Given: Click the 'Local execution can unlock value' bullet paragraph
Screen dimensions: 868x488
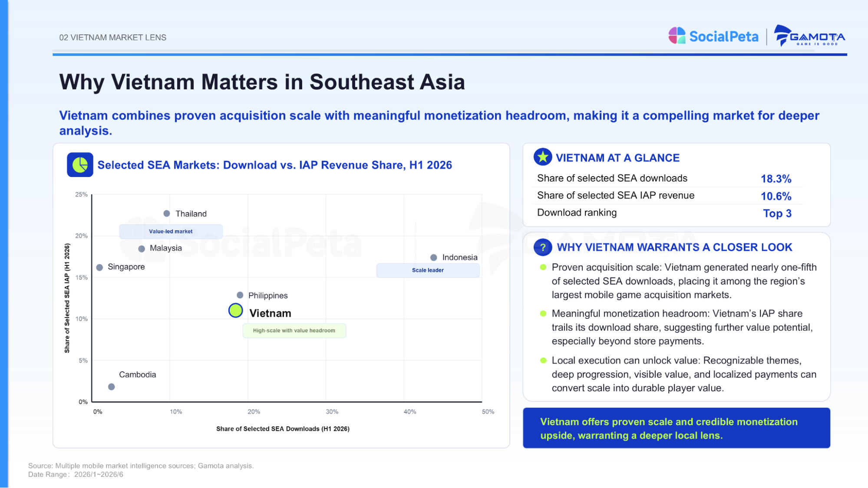Looking at the screenshot, I should click(684, 374).
